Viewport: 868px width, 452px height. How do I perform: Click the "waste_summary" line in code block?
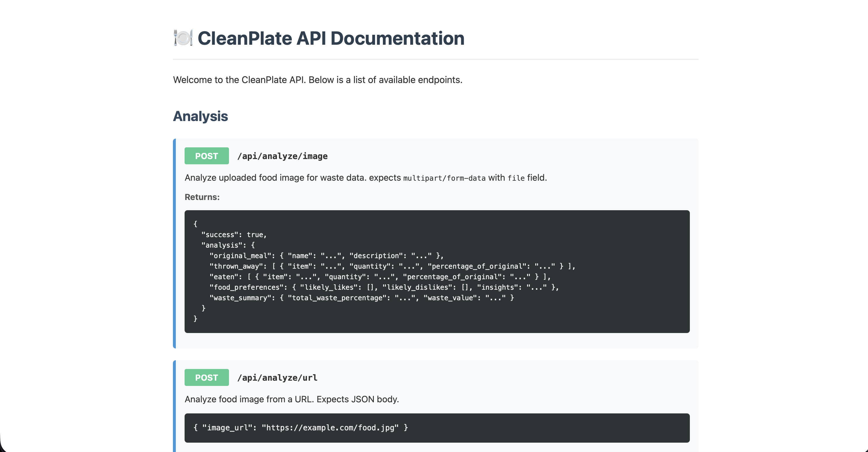click(x=361, y=298)
